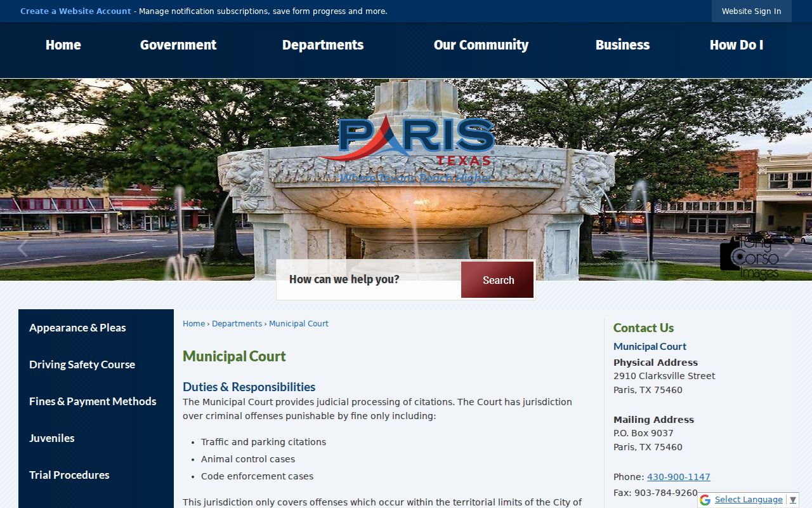The image size is (812, 508).
Task: Click 'Animal control cases' bullet text
Action: 248,459
